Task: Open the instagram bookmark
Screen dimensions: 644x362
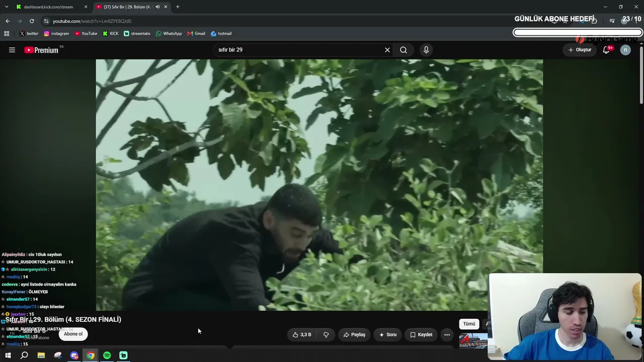Action: (56, 34)
